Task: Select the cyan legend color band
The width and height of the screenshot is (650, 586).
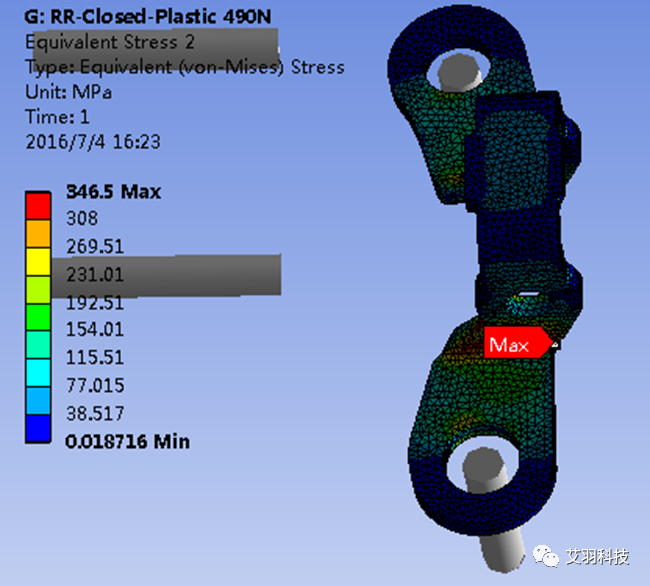Action: click(38, 373)
